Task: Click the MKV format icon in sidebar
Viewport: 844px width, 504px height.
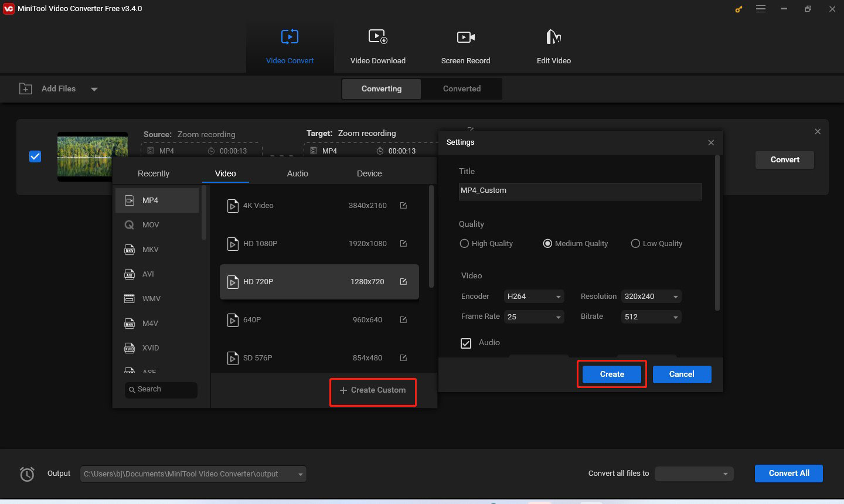Action: click(x=130, y=250)
